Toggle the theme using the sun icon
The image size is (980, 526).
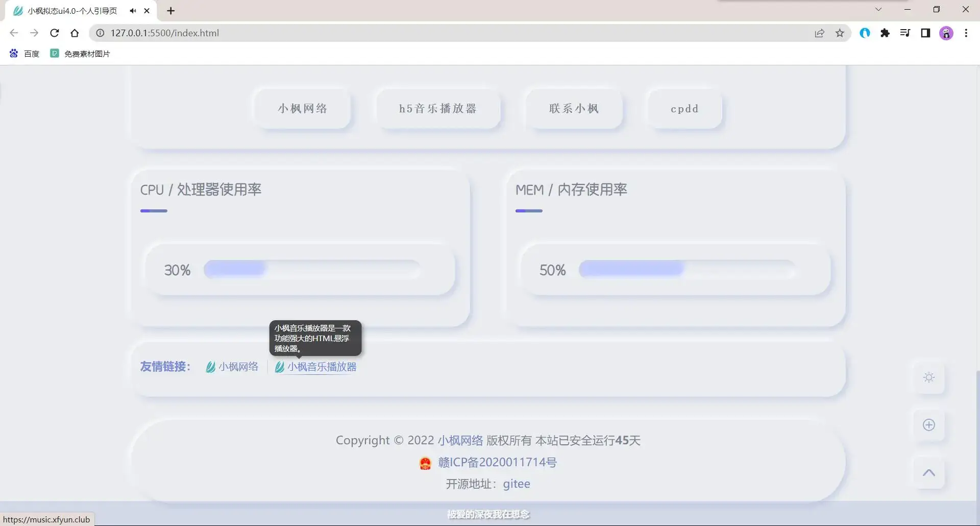coord(929,377)
